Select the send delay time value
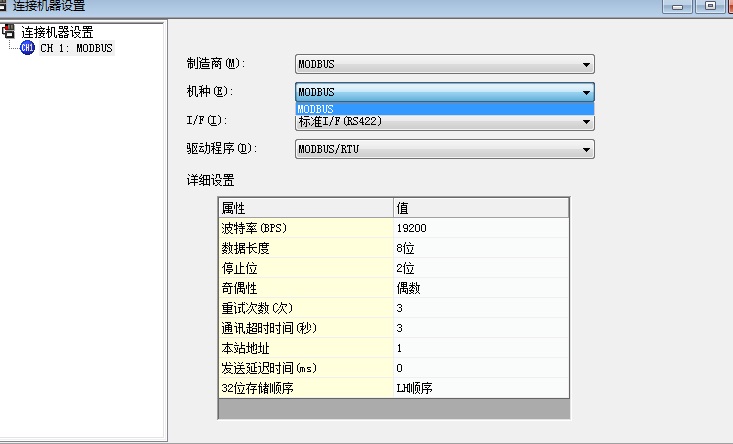Image resolution: width=733 pixels, height=444 pixels. 481,368
